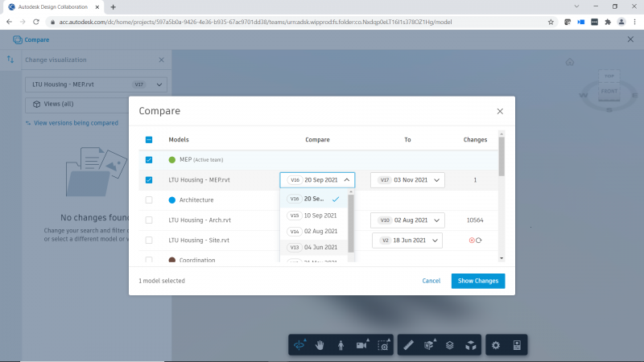Select the Orbit tool in viewer toolbar
This screenshot has width=644, height=362.
point(299,345)
